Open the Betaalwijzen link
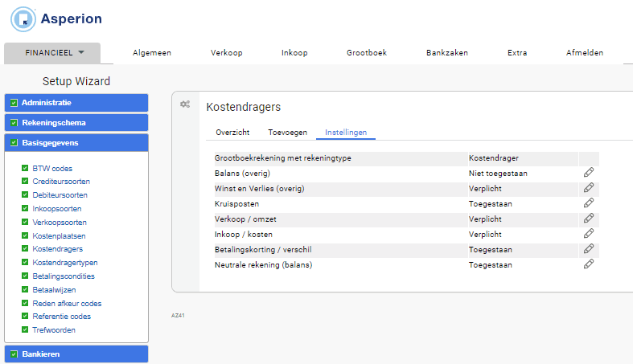Screen dimensions: 633x364 coord(54,290)
